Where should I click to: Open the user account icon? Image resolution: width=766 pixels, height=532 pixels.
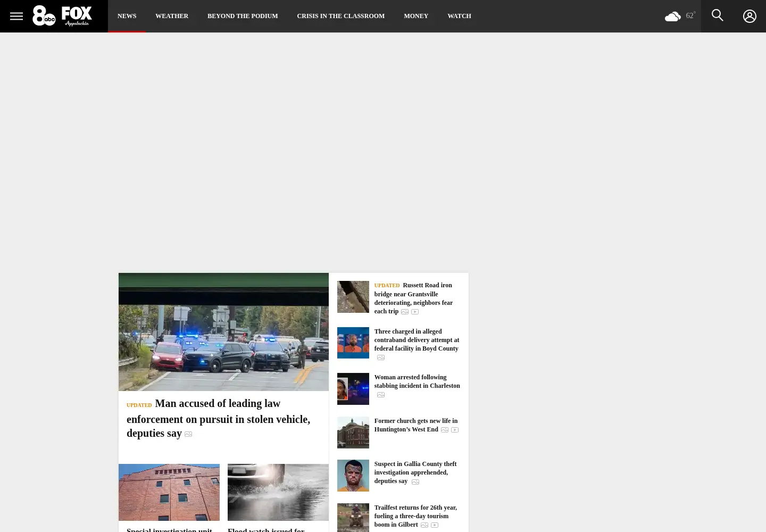coord(750,16)
